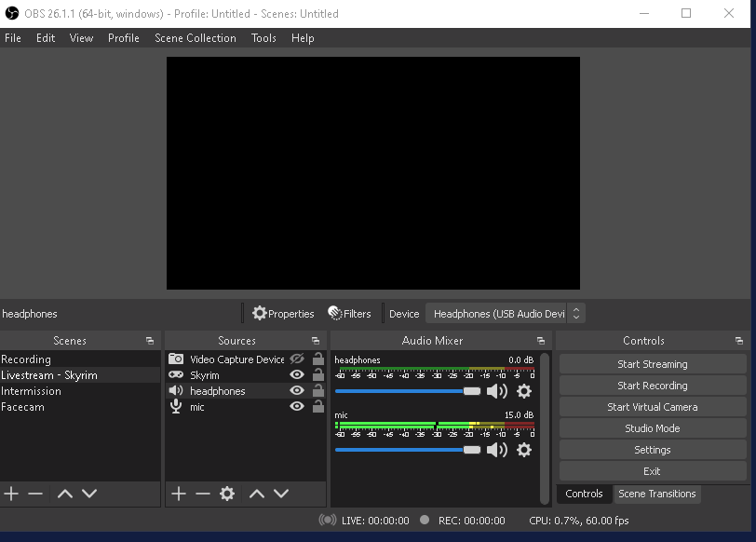Select the Livestream - Skyrim scene
The height and width of the screenshot is (542, 756).
80,375
